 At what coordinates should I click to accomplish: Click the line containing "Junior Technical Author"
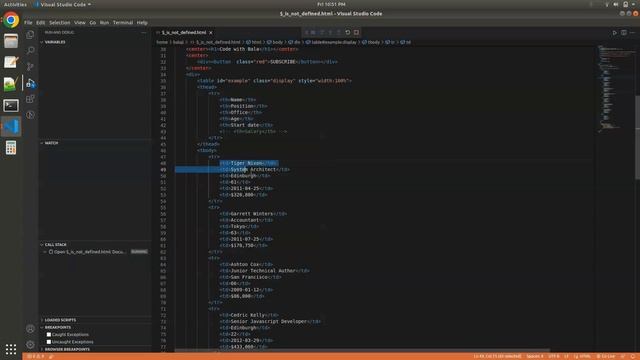[x=264, y=271]
